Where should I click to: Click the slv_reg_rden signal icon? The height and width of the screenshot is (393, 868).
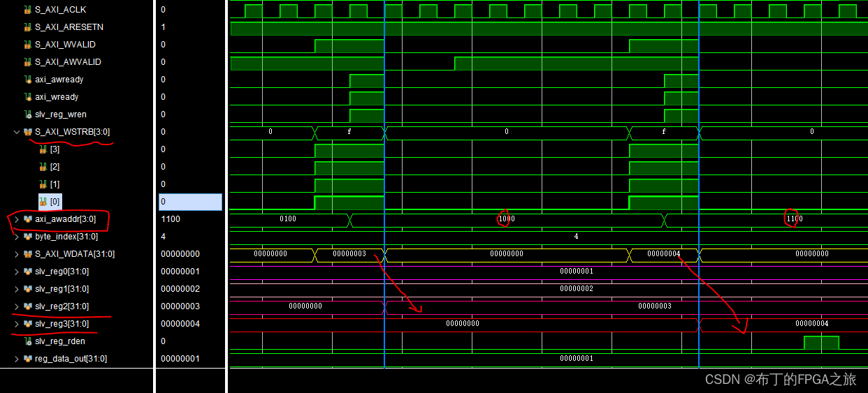coord(28,341)
